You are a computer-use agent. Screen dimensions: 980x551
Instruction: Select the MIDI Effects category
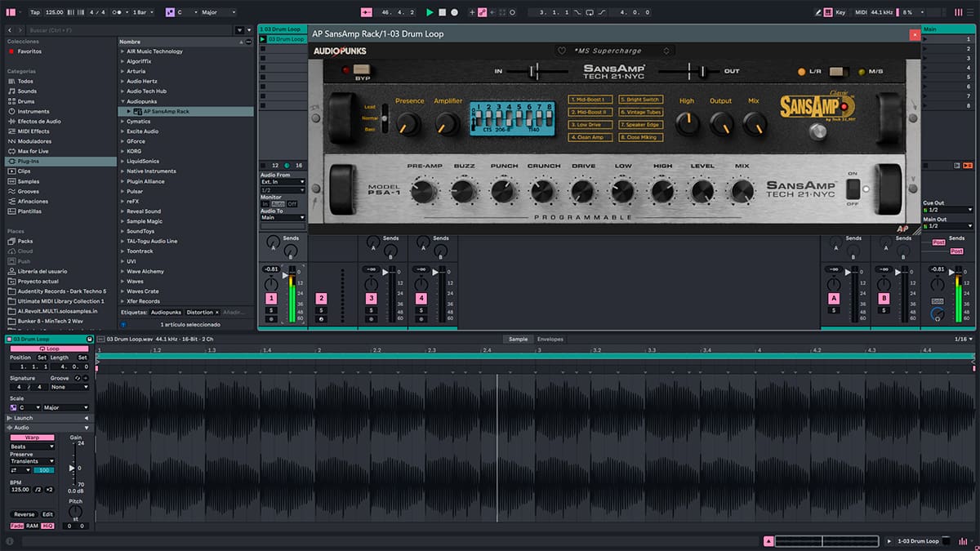point(33,131)
